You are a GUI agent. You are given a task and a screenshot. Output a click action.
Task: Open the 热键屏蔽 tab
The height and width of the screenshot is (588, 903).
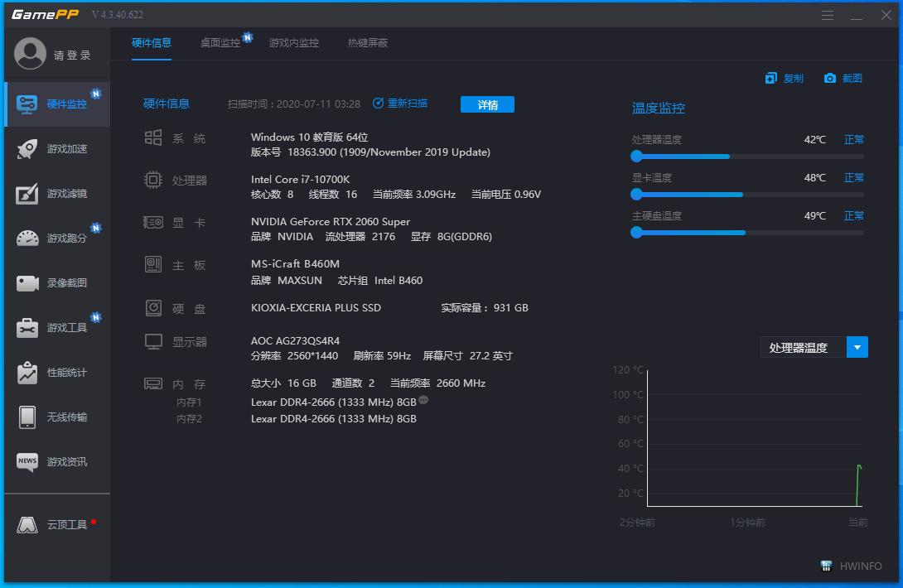click(368, 43)
